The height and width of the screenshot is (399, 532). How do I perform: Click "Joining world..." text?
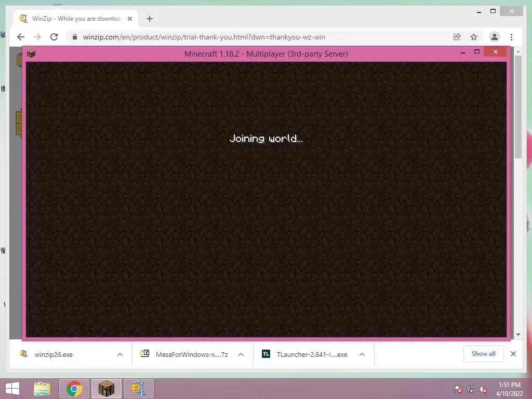click(x=266, y=138)
